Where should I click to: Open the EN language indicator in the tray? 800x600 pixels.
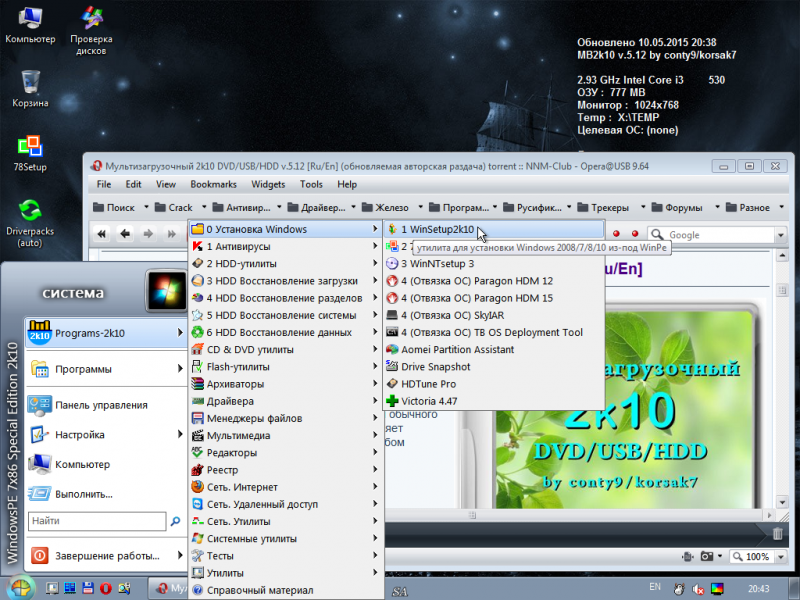[655, 587]
